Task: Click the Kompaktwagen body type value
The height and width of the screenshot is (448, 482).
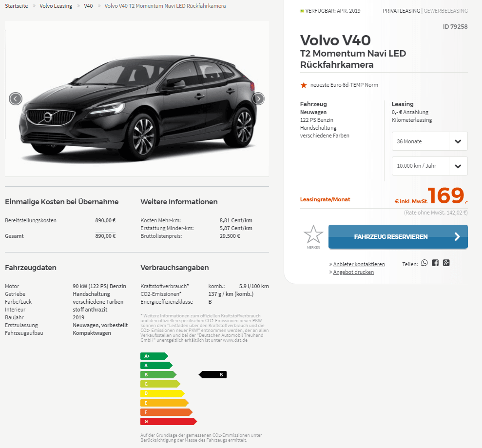Action: click(x=92, y=333)
